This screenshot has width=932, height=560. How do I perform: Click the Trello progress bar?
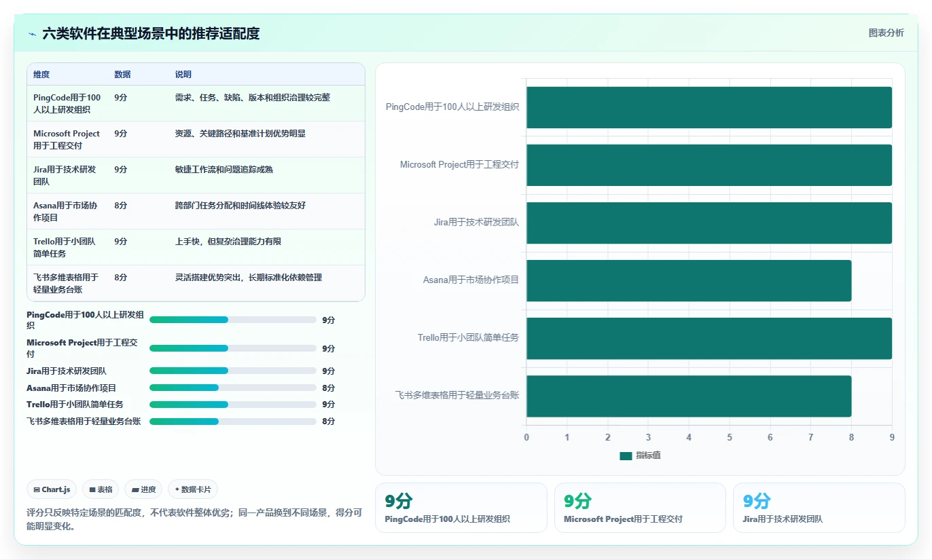pyautogui.click(x=233, y=404)
